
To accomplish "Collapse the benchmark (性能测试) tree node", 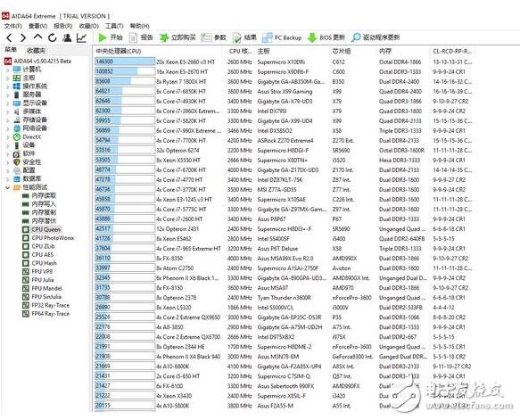I will coord(8,187).
